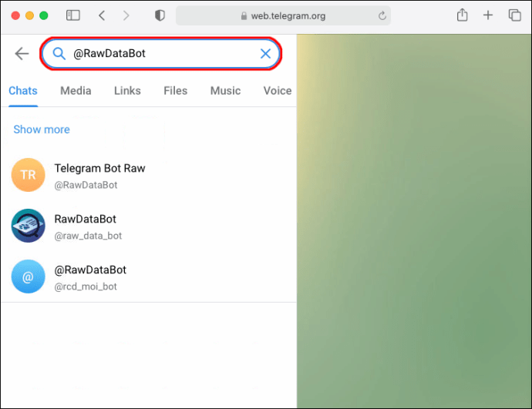
Task: Open the Safari privacy shield report
Action: pos(160,15)
